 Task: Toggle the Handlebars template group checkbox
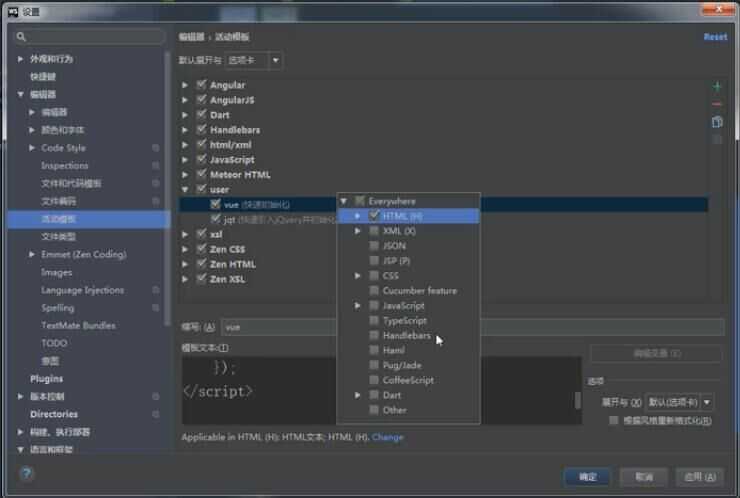tap(202, 129)
